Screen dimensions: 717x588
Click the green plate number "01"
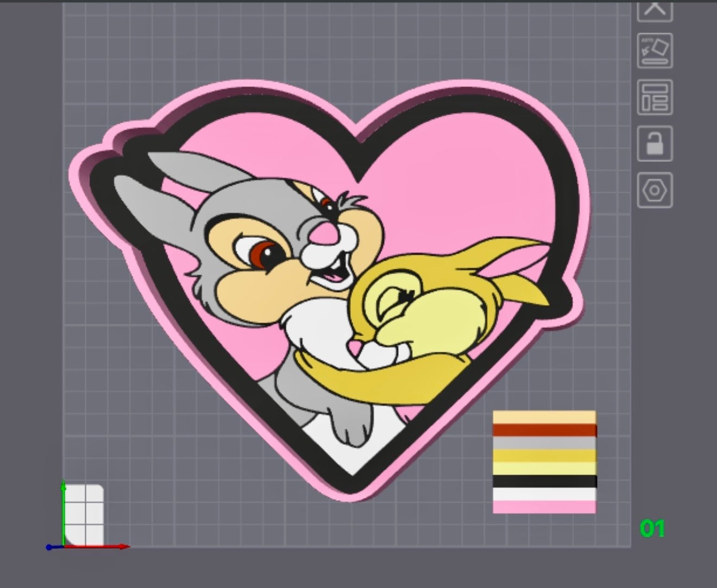652,528
